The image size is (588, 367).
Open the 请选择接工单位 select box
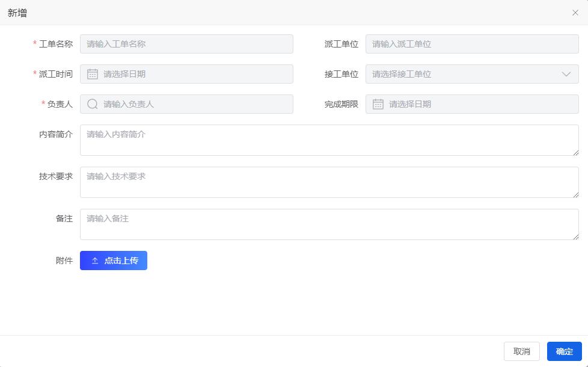click(472, 74)
